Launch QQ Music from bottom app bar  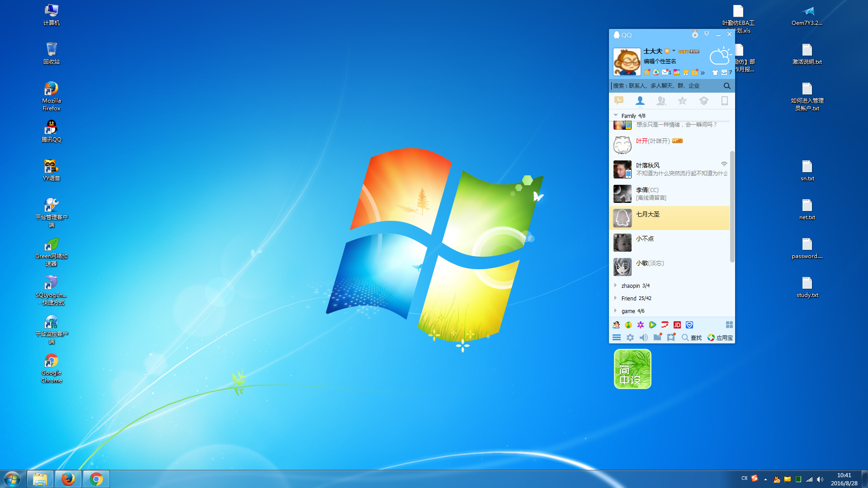pos(628,325)
